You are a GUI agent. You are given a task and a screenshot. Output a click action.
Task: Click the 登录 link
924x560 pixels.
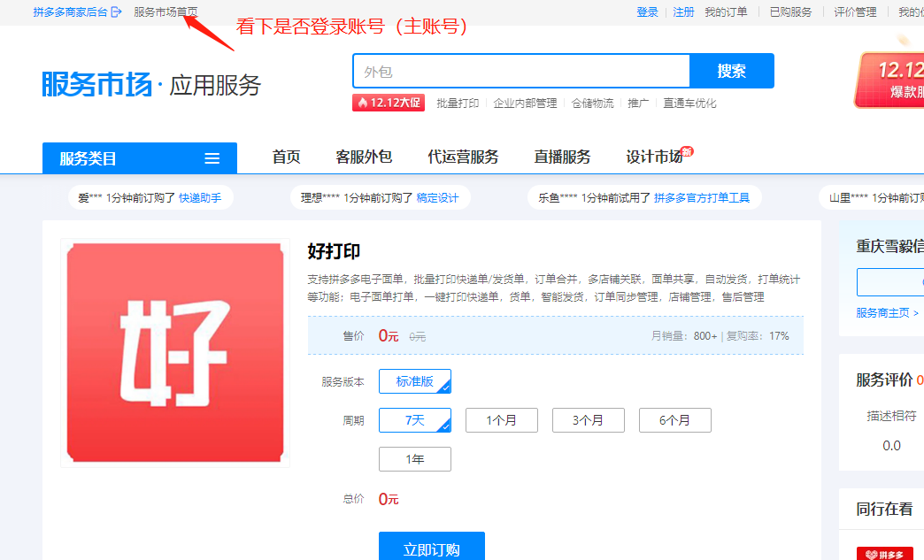click(647, 12)
